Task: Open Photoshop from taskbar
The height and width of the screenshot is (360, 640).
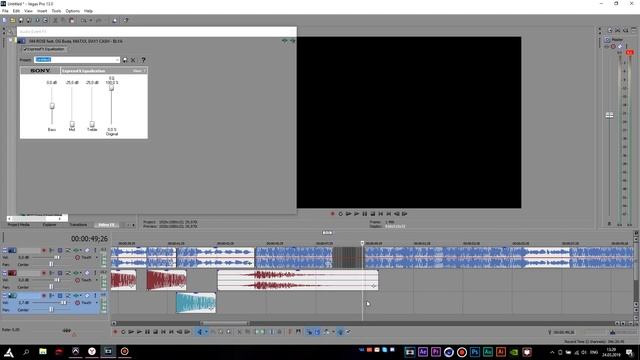Action: 475,352
